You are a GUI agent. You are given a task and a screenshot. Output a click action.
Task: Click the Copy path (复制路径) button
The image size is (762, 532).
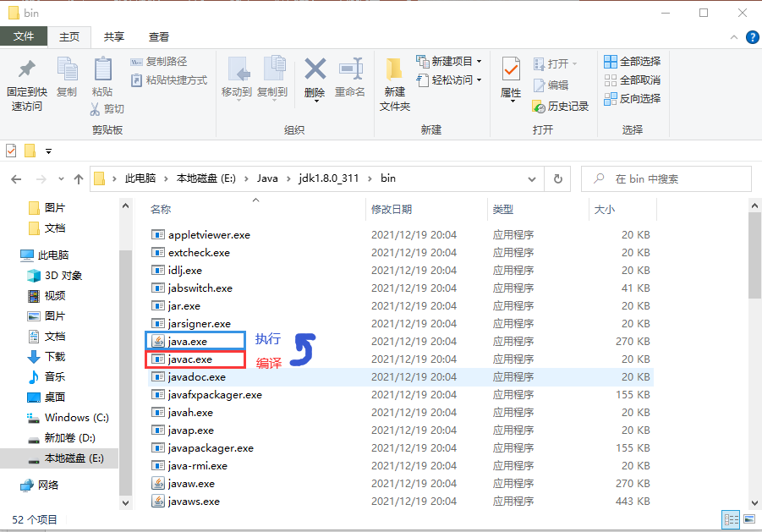pos(159,62)
